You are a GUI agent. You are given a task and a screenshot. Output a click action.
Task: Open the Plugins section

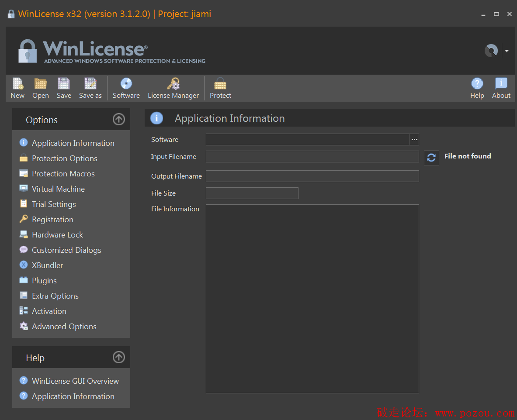44,281
